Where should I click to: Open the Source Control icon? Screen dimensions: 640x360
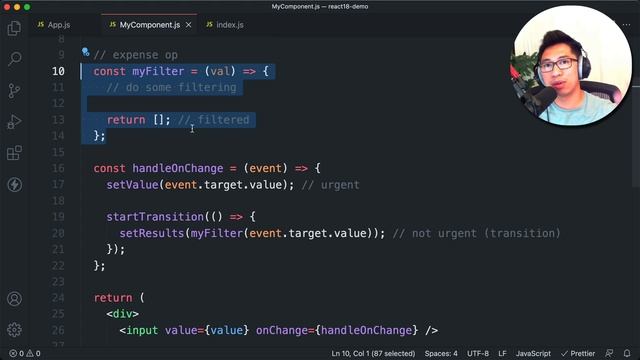tap(14, 90)
